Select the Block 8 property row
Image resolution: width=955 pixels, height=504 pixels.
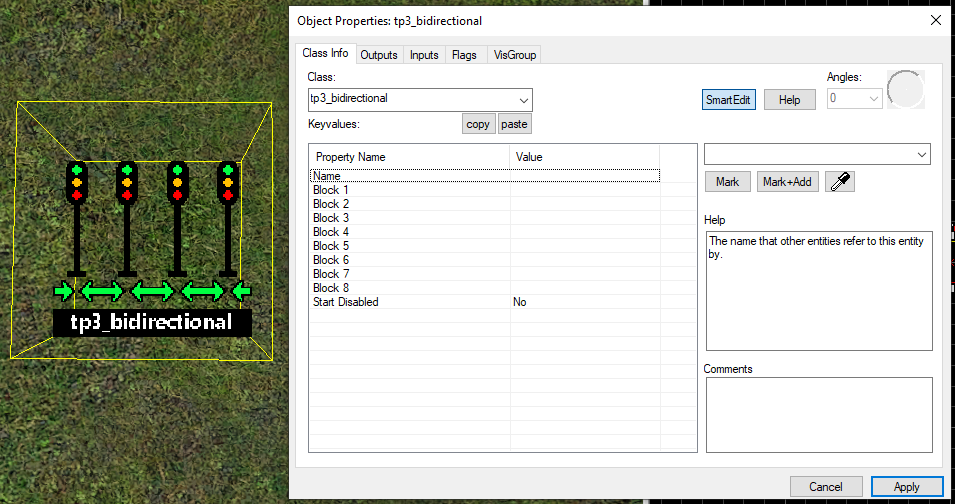coord(485,288)
